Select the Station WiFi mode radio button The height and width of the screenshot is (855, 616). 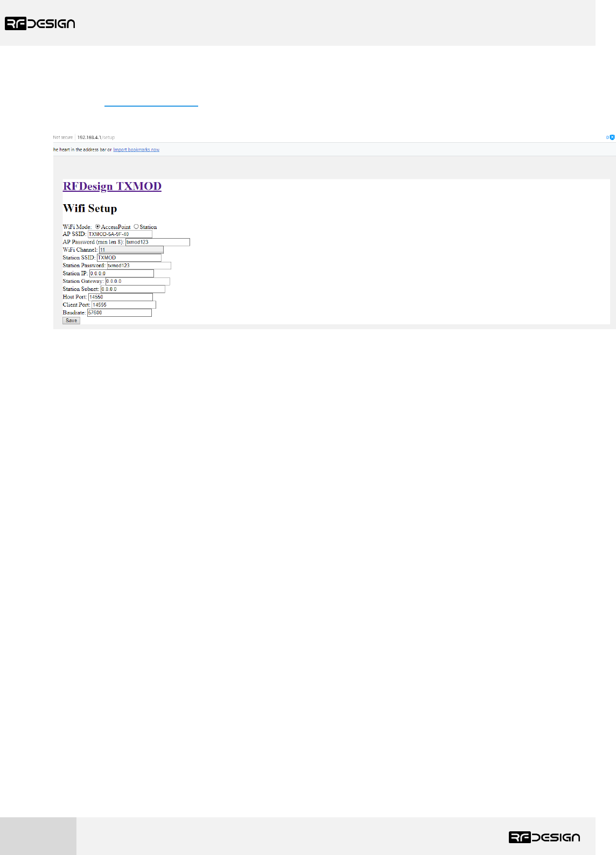tap(136, 227)
